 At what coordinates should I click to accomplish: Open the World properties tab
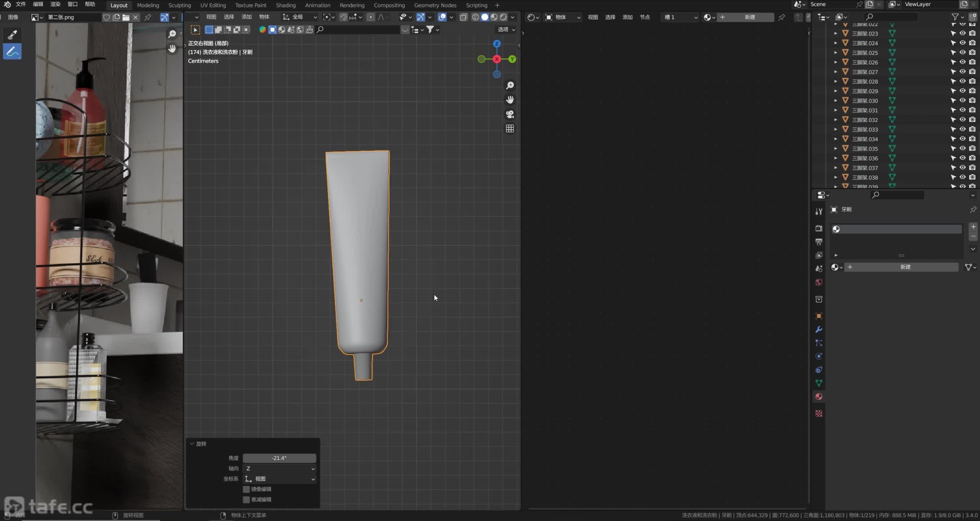click(819, 282)
